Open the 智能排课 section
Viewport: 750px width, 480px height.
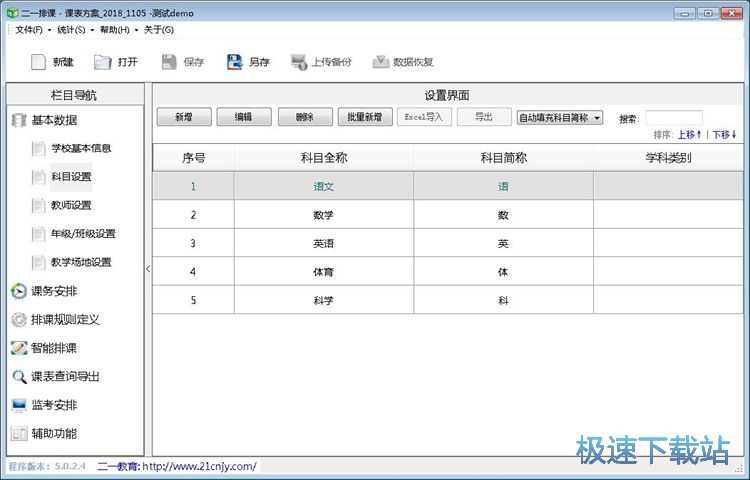click(54, 348)
